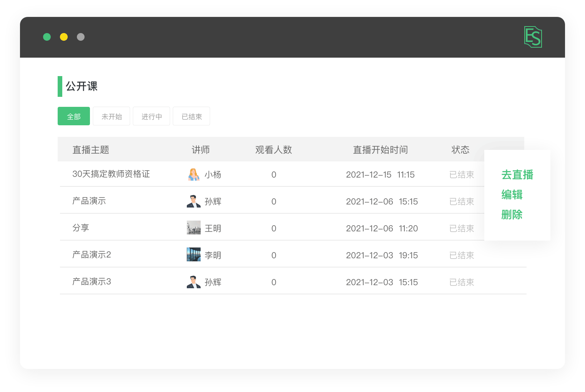This screenshot has height=392, width=585.
Task: Click the 状态 column header
Action: coord(460,150)
